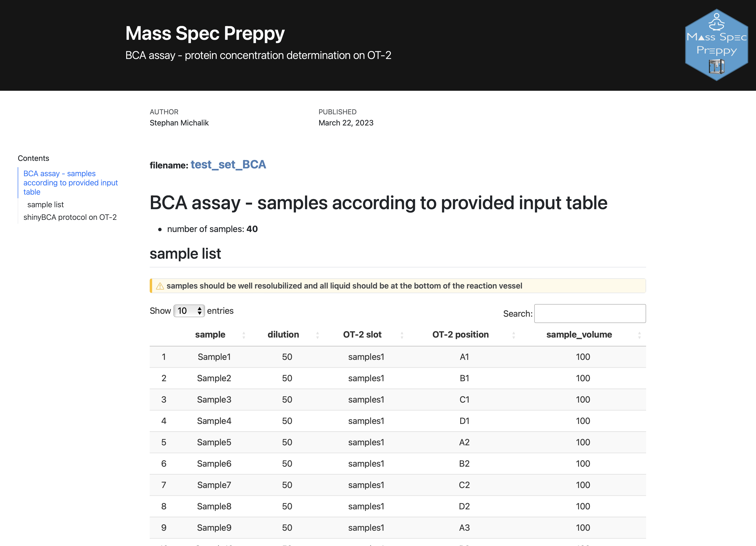Viewport: 756px width, 546px height.
Task: Open the Show entries count dropdown
Action: click(x=189, y=311)
